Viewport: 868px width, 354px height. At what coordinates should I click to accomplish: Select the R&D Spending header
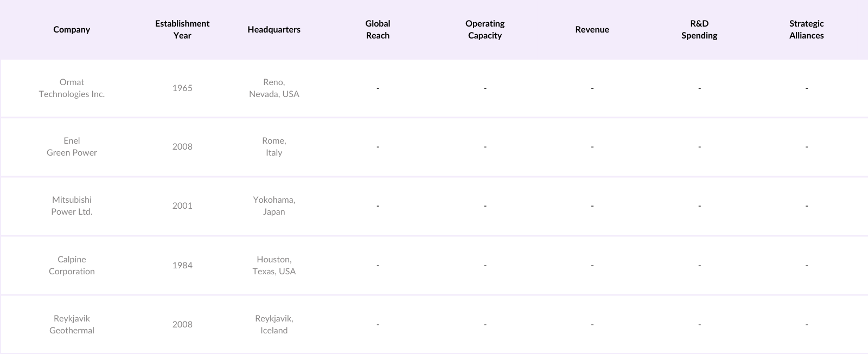[x=699, y=30]
